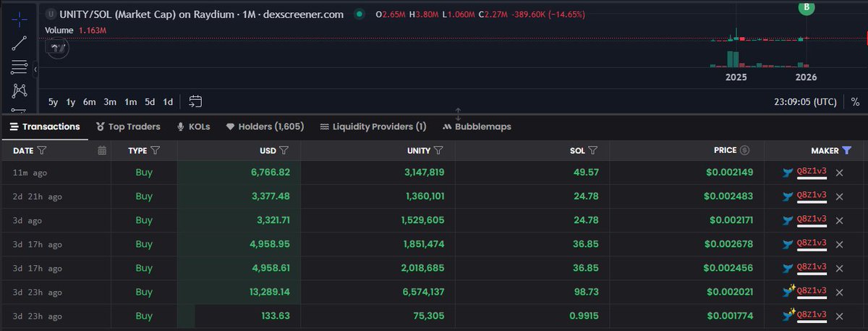This screenshot has width=868, height=331.
Task: Open the active MAKER column filter
Action: point(847,151)
